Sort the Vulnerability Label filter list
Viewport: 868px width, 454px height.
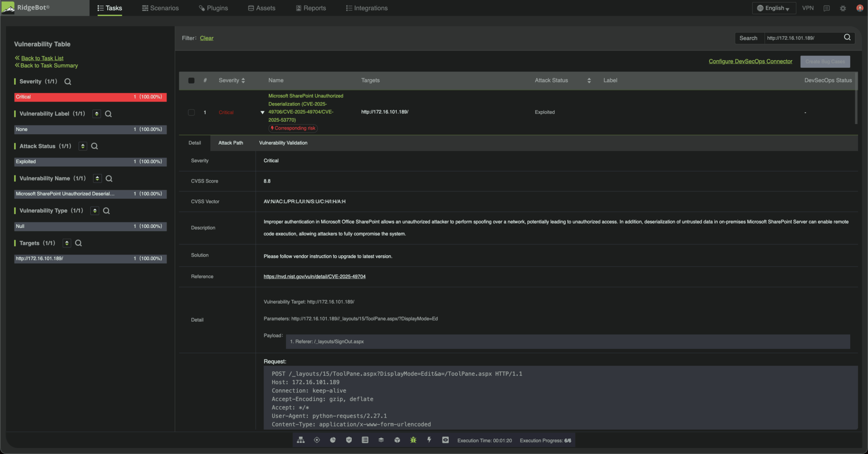point(97,114)
